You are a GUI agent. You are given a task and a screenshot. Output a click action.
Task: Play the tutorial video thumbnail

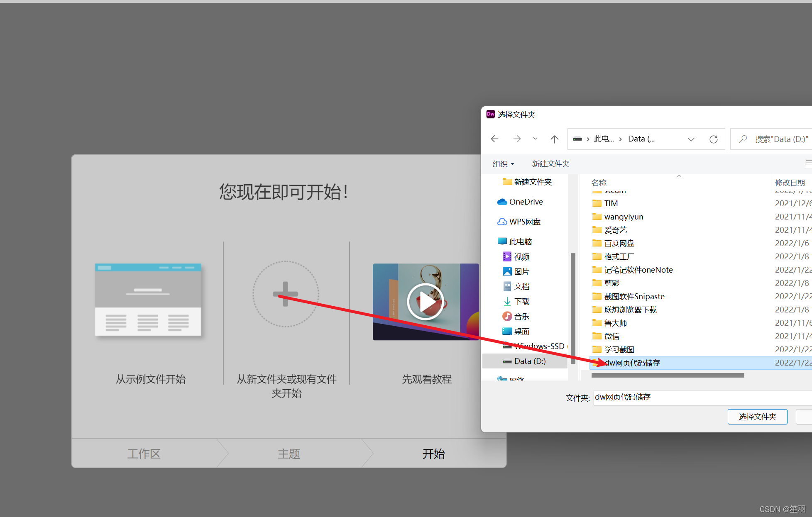426,302
